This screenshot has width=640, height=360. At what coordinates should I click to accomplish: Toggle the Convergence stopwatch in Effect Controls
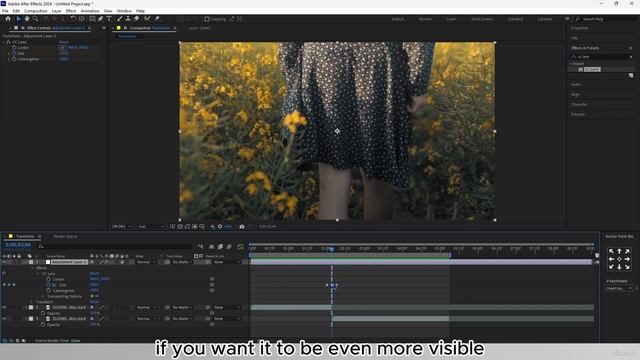[x=14, y=59]
